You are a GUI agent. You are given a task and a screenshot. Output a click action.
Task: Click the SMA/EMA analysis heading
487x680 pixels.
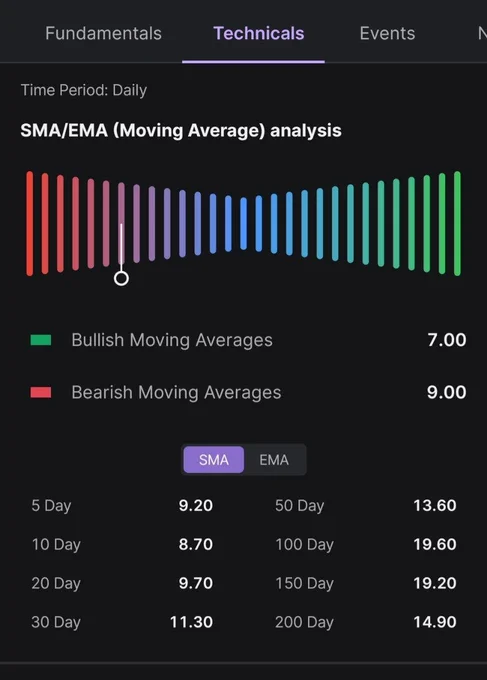coord(181,131)
